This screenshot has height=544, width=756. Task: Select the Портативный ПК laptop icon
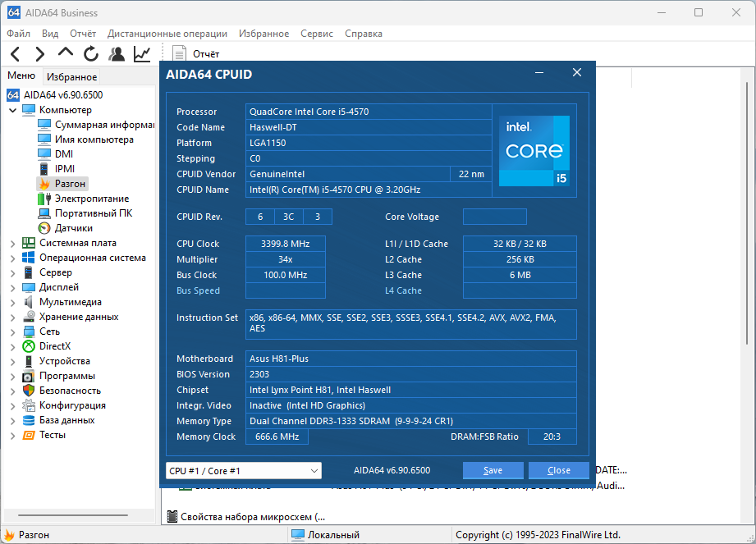[x=44, y=213]
